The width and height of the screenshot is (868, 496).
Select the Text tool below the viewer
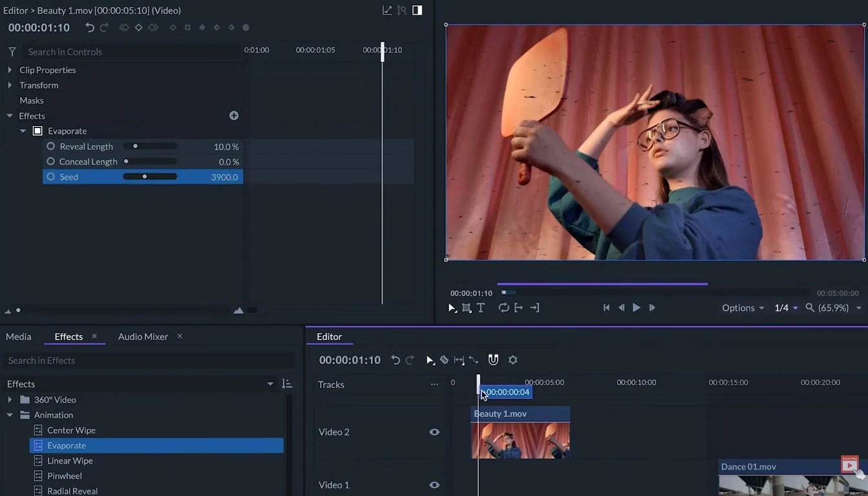pyautogui.click(x=480, y=308)
